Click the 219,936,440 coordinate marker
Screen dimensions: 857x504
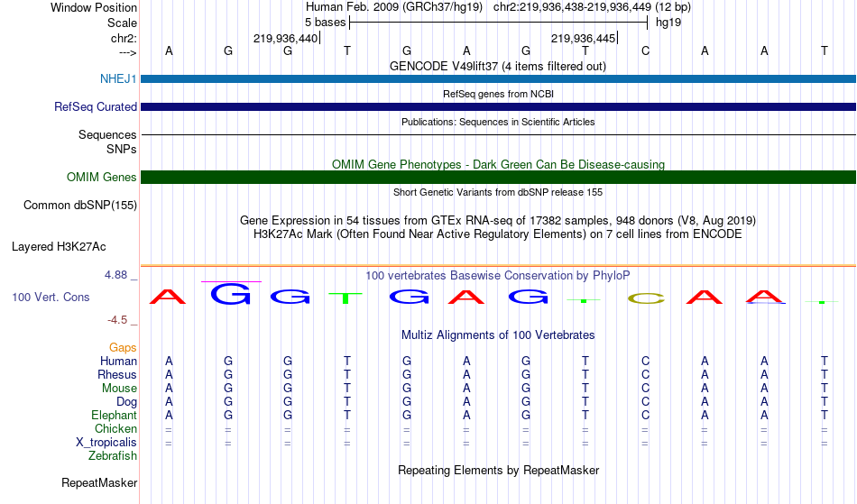(285, 38)
